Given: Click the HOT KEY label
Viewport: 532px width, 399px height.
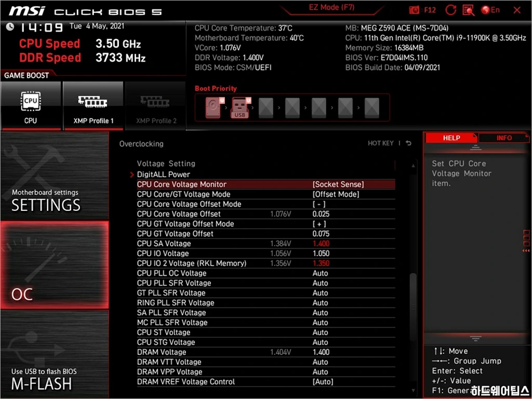Looking at the screenshot, I should pyautogui.click(x=381, y=143).
